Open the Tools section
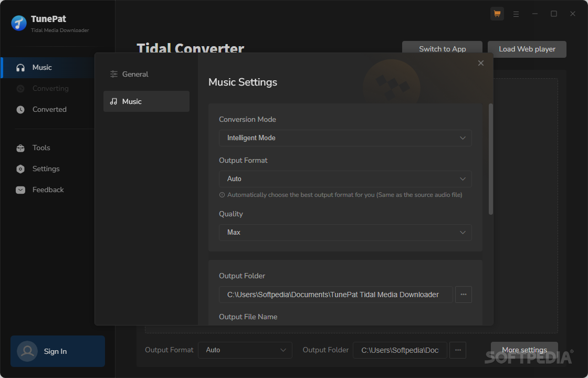The height and width of the screenshot is (378, 588). (48, 148)
